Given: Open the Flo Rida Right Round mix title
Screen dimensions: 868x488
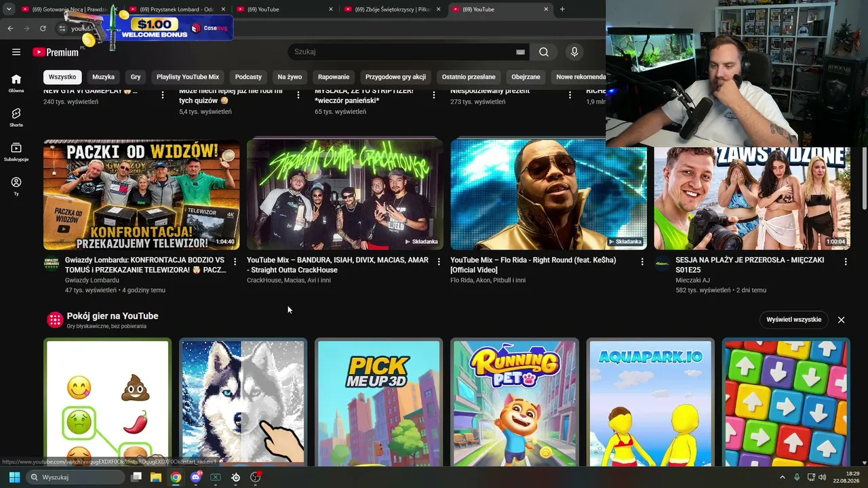Looking at the screenshot, I should (x=534, y=265).
